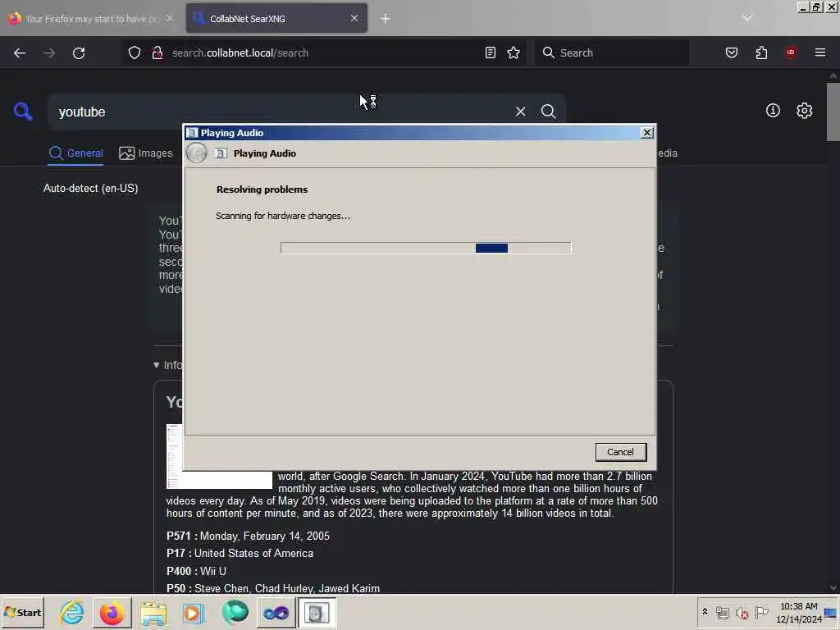840x630 pixels.
Task: Click the Firefox forward arrow button
Action: tap(48, 53)
